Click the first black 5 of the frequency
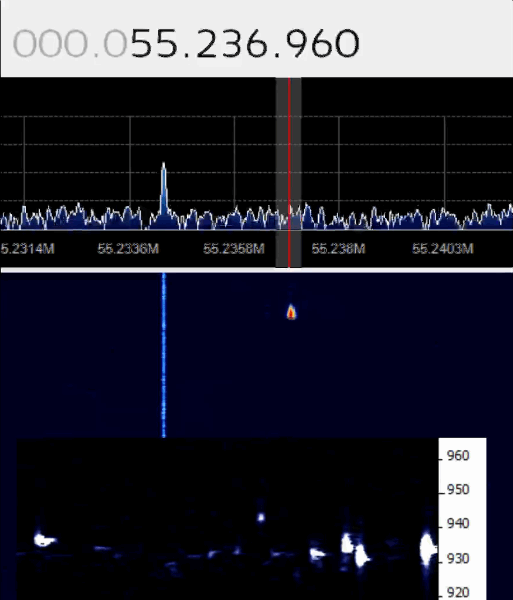 [141, 43]
